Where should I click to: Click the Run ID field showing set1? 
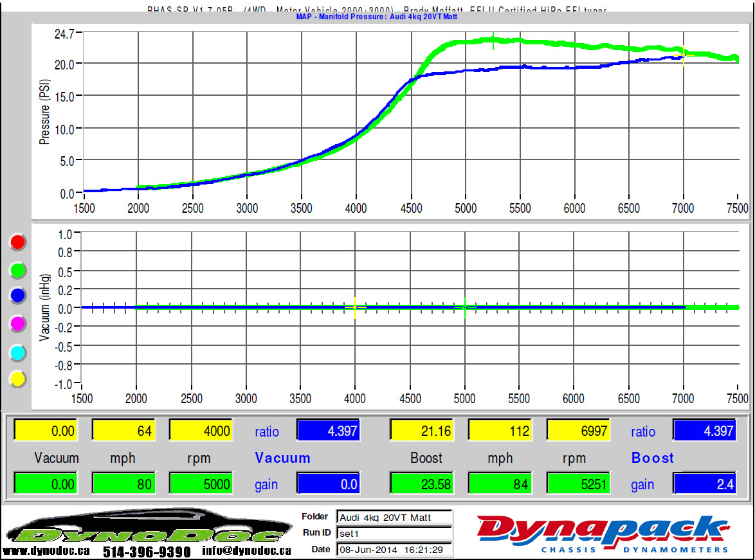tap(394, 533)
